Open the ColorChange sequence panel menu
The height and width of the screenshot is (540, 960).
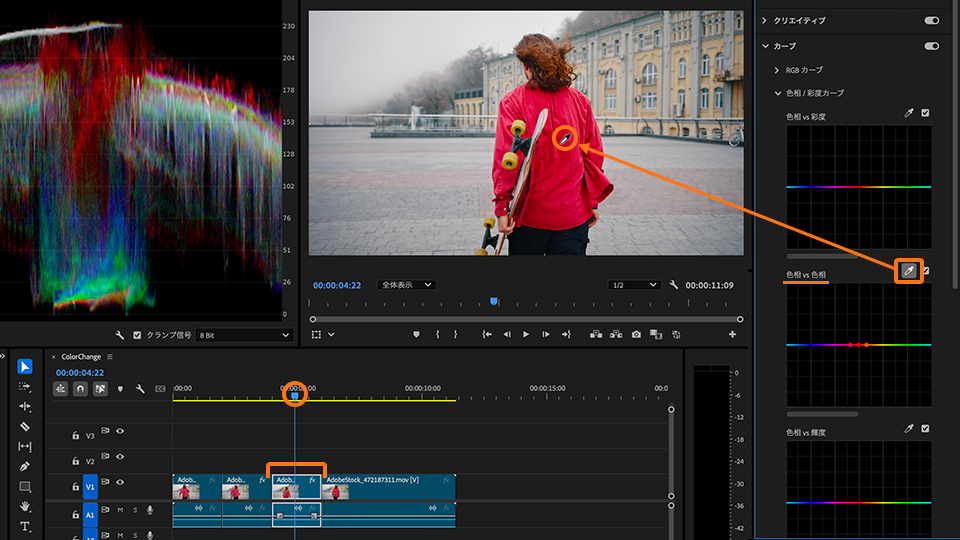point(110,356)
